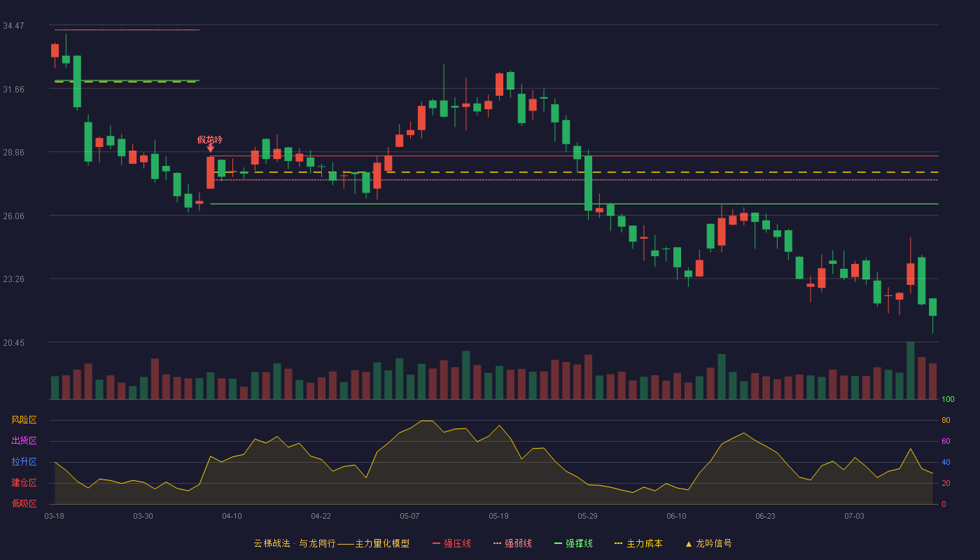Select the 低吸区 zone label
Screen dimensions: 980x560
pyautogui.click(x=24, y=503)
